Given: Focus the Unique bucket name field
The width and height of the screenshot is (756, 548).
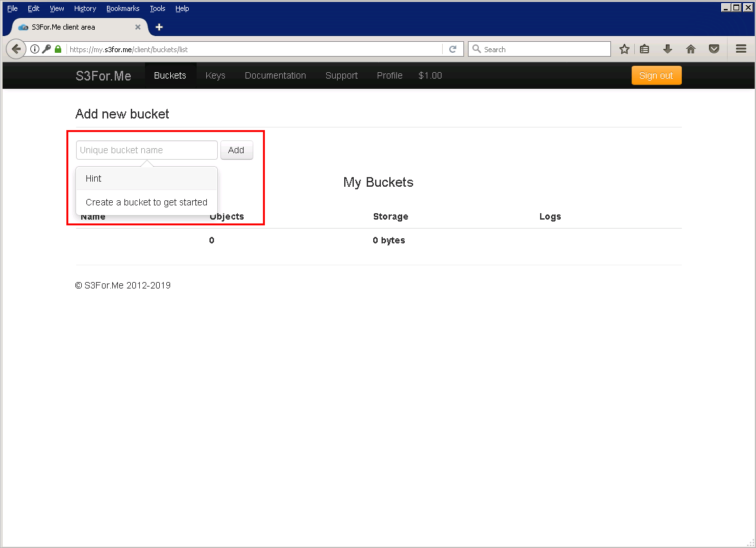Looking at the screenshot, I should (x=146, y=150).
